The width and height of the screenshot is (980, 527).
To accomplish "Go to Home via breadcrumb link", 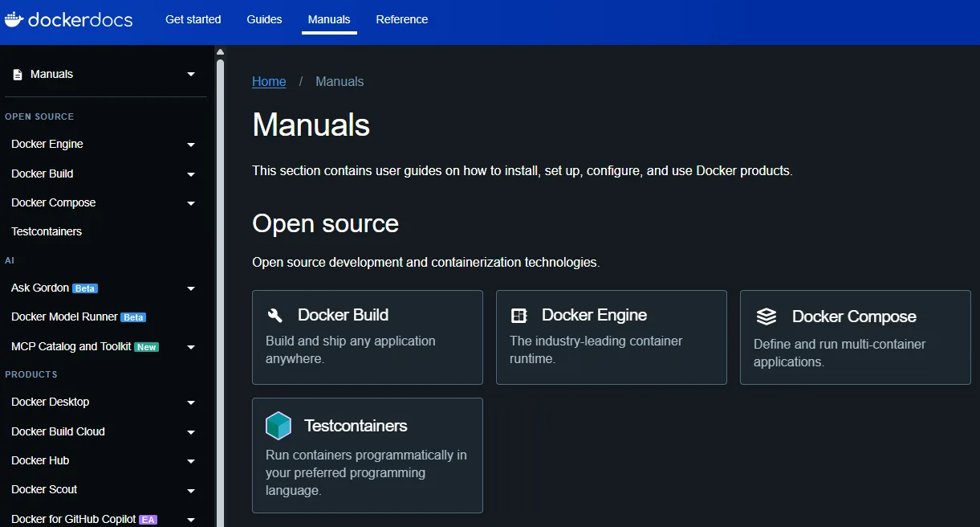I will pos(269,81).
